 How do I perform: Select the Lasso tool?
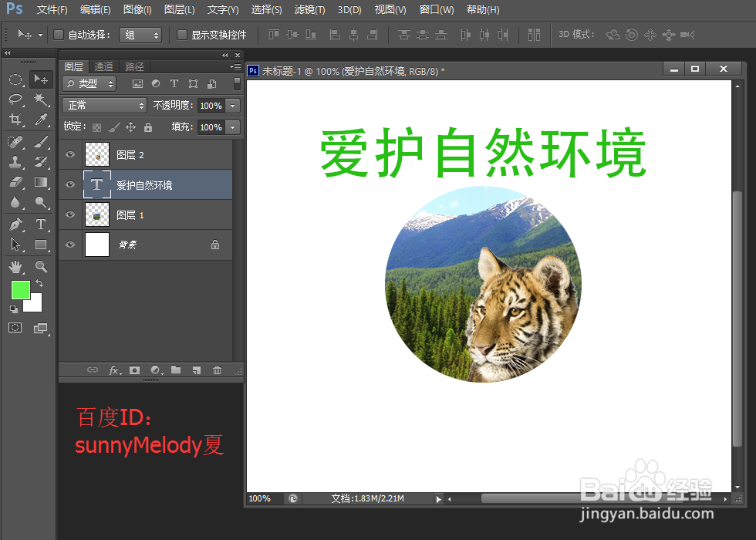[x=15, y=100]
